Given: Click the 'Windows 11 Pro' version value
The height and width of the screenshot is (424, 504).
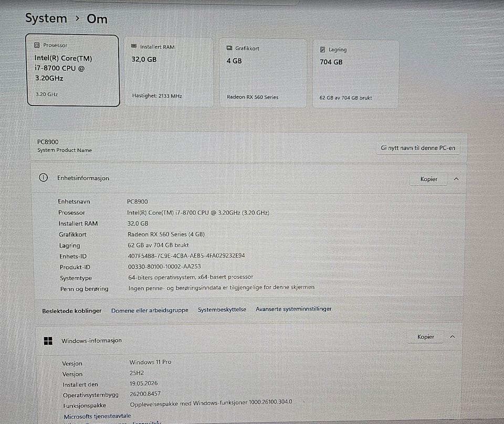Looking at the screenshot, I should 151,362.
